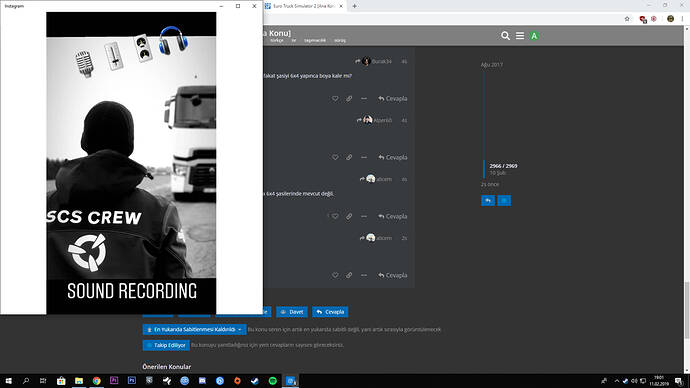The height and width of the screenshot is (388, 690).
Task: Open the forum search magnifier icon
Action: (x=505, y=36)
